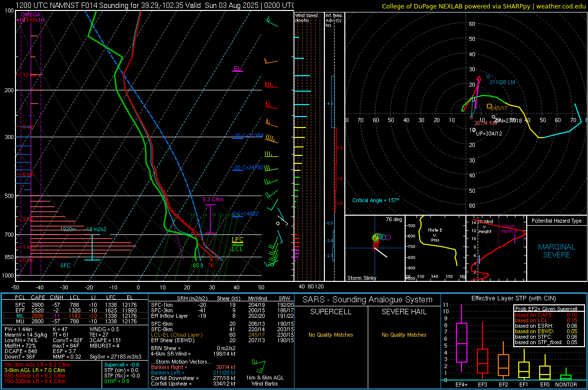Click the green "SHIP = 0.8" value
588x390 pixels.
[x=117, y=382]
